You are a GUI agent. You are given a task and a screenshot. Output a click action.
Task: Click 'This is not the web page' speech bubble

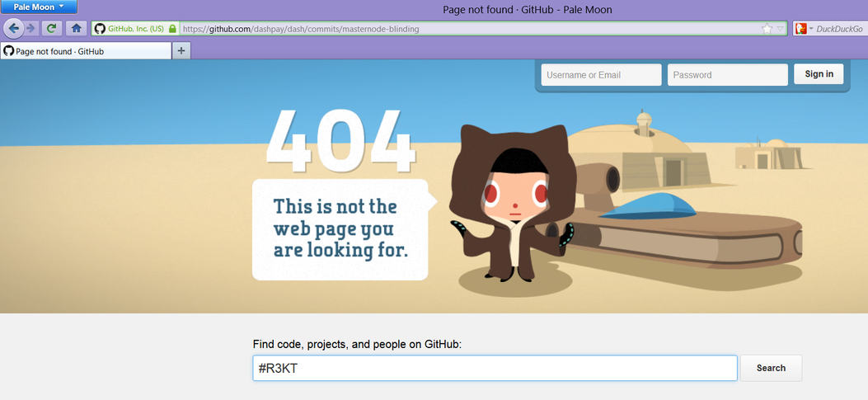[x=343, y=229]
